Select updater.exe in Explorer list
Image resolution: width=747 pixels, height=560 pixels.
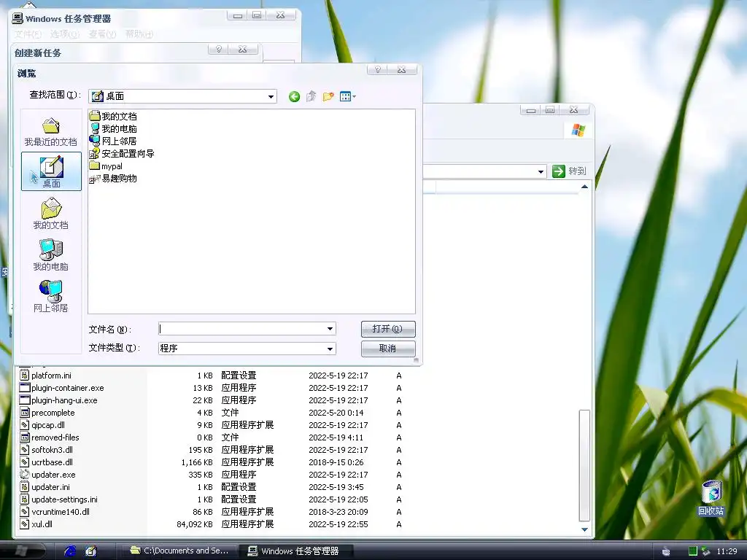[47, 474]
